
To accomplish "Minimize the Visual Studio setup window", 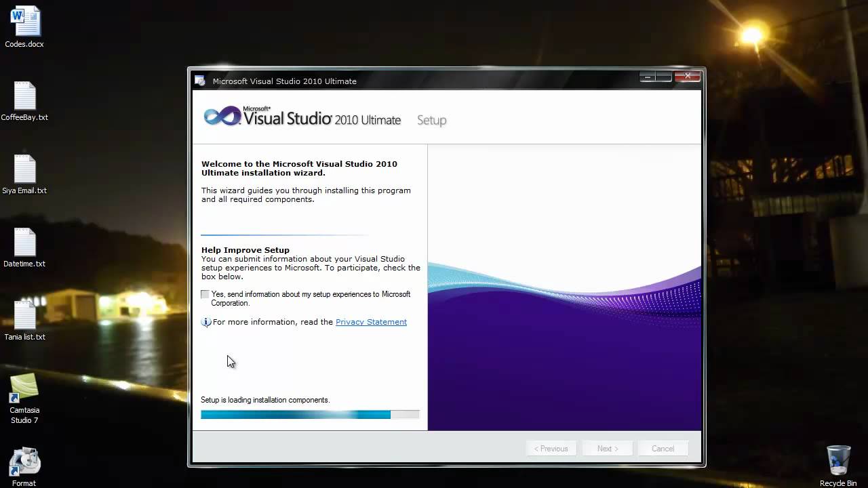I will pos(648,77).
